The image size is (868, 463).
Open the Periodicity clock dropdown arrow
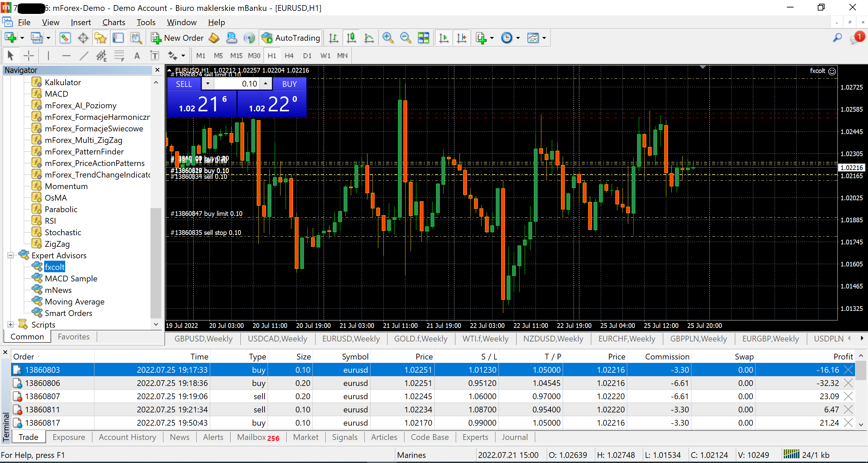(x=518, y=38)
